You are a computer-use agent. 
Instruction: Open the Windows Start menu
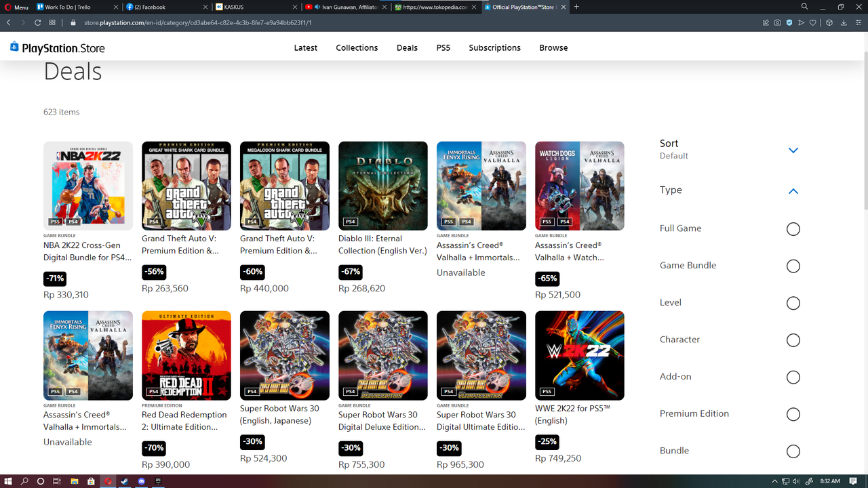point(8,481)
